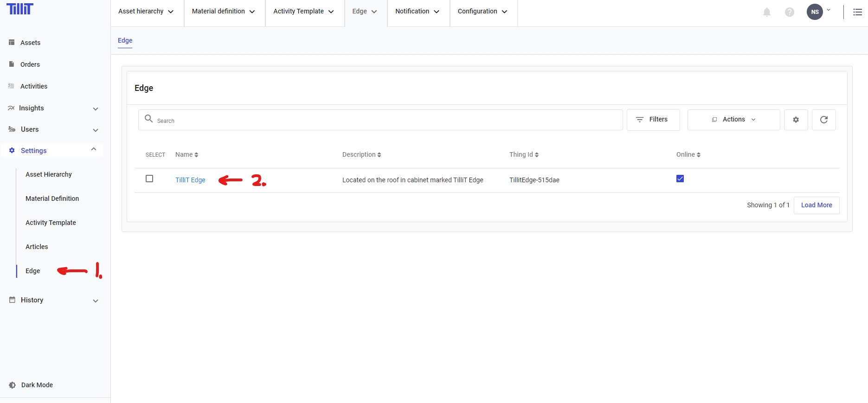Open the Actions dropdown
Screen dimensions: 868x403
[733, 120]
